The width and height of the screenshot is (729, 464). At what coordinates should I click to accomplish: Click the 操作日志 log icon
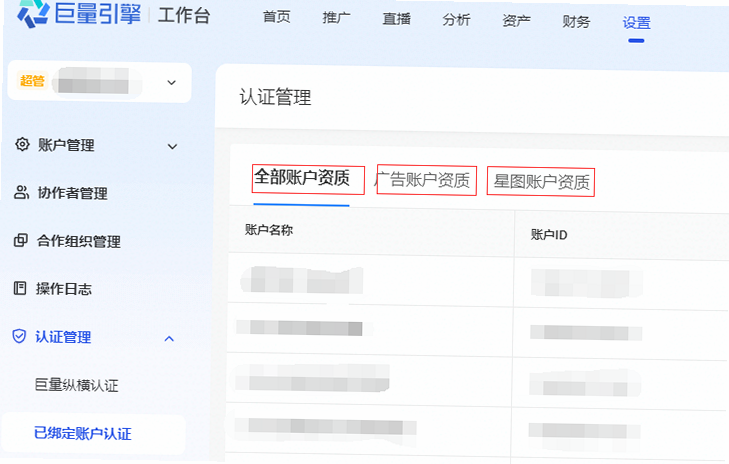(x=20, y=288)
